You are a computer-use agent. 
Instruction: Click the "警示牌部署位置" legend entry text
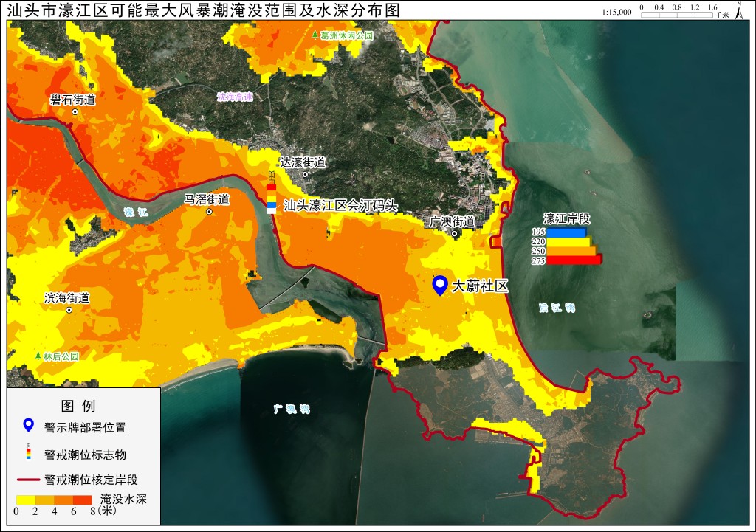coord(85,427)
